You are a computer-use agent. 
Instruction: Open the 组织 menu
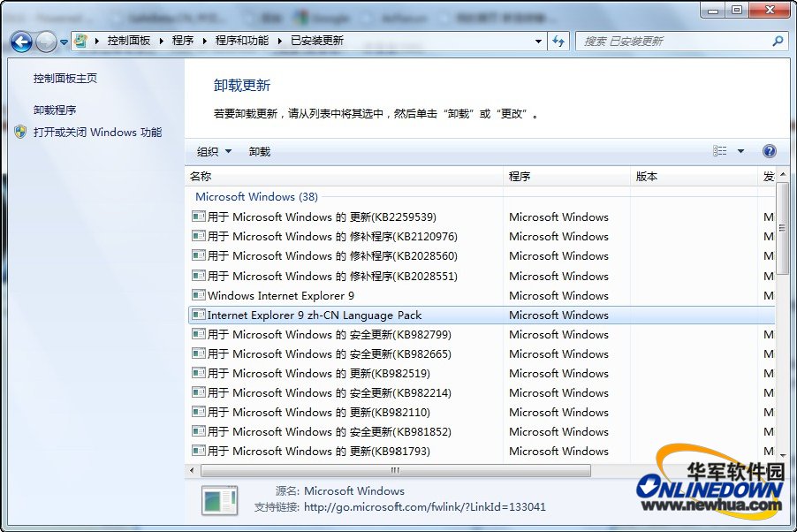[x=214, y=152]
